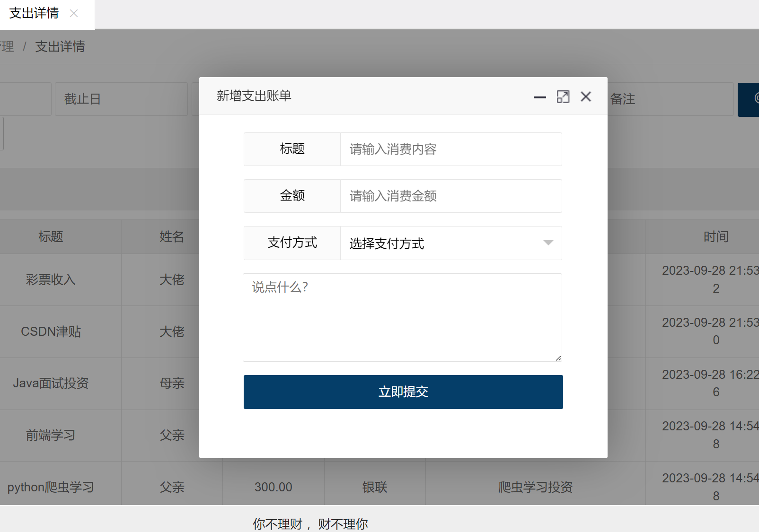
Task: Click the dark blue search button
Action: [749, 99]
